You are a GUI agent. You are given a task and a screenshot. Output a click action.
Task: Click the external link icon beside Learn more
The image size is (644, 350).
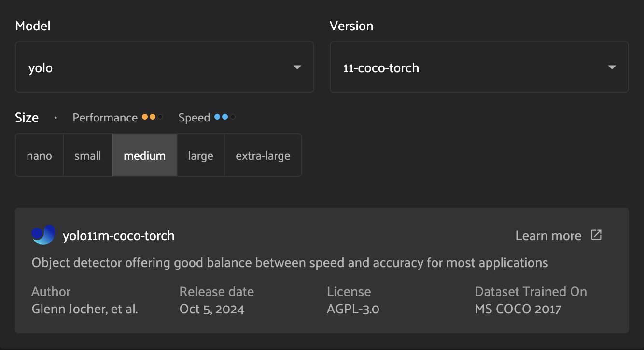(596, 235)
